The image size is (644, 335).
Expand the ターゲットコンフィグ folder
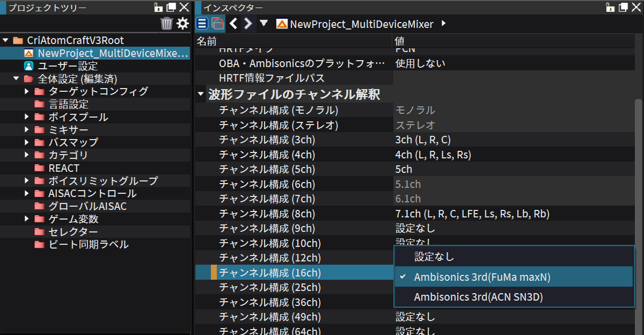point(27,91)
